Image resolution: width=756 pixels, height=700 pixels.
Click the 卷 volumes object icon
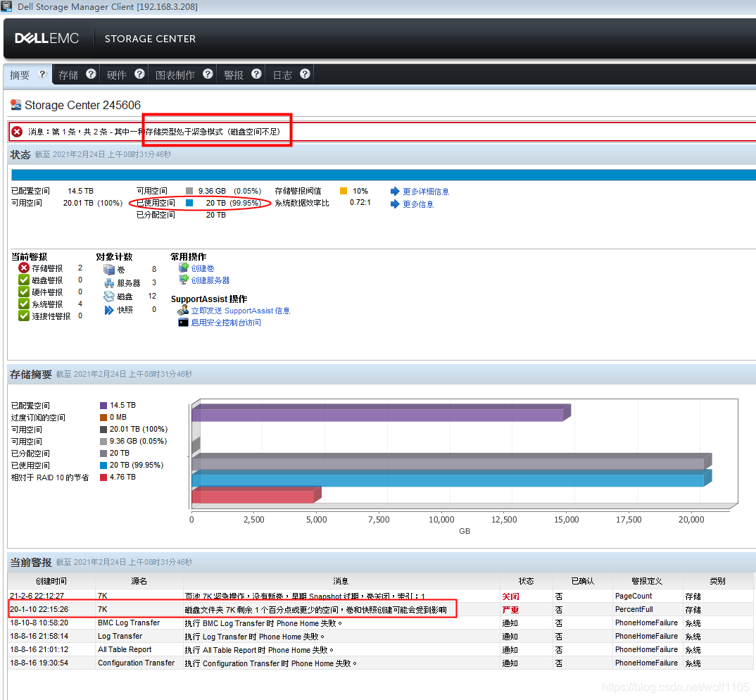pos(109,269)
